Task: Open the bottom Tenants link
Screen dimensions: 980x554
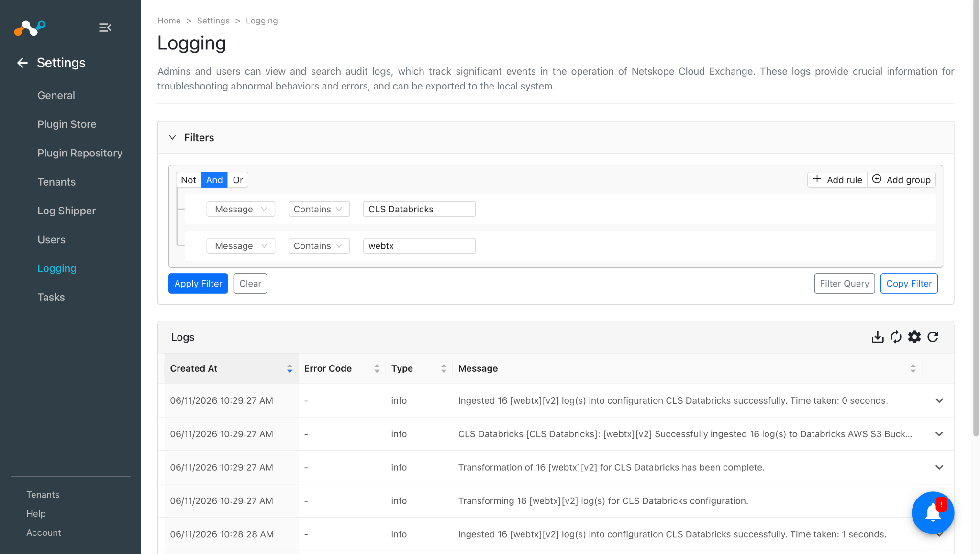Action: [x=43, y=495]
